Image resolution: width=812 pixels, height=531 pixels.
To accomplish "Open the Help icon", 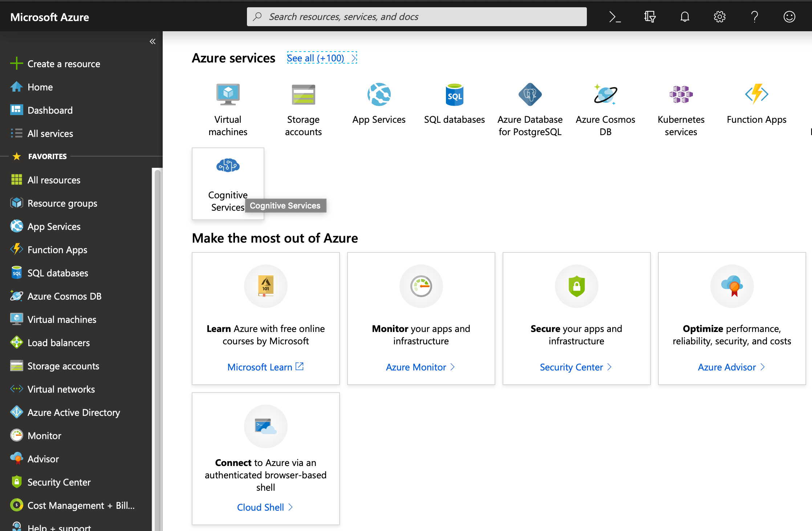I will [754, 16].
